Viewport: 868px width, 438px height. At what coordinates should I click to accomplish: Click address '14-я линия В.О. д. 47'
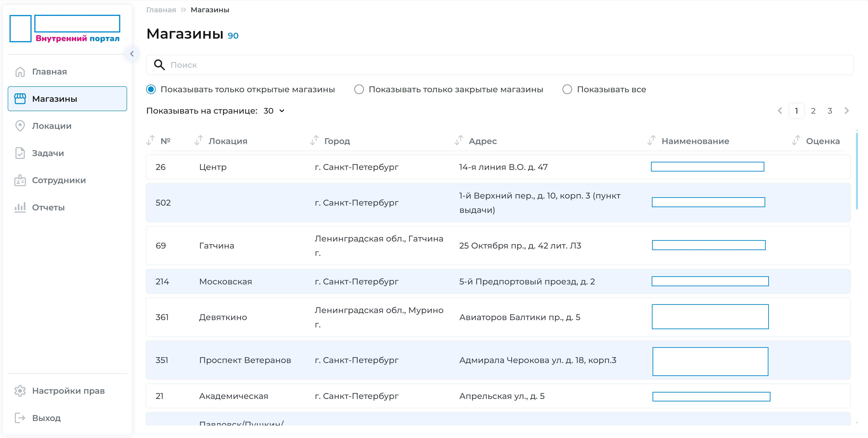tap(503, 167)
